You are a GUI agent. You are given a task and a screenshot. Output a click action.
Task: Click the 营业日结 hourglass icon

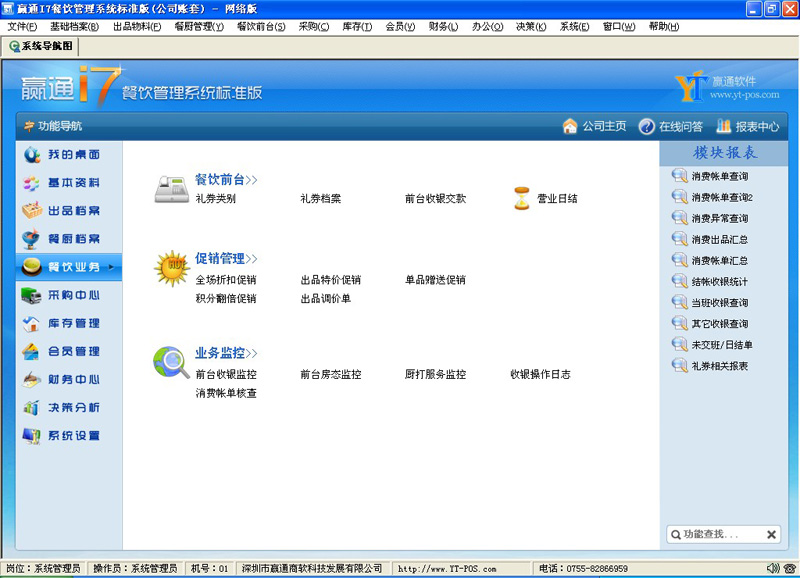[521, 198]
